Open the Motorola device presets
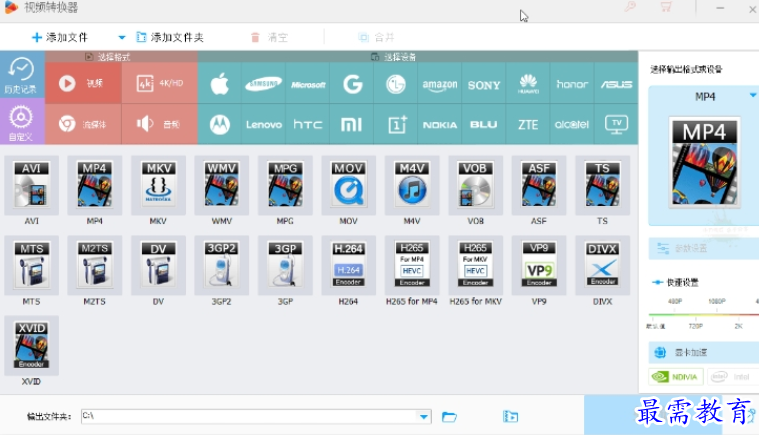This screenshot has width=759, height=443. point(220,124)
